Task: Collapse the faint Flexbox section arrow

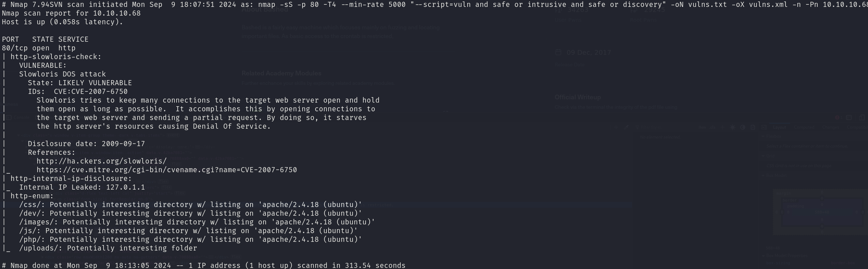Action: tap(763, 136)
